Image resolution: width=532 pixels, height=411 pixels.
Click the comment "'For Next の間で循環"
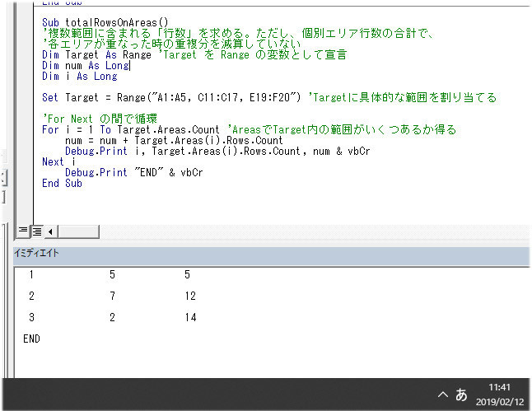100,119
